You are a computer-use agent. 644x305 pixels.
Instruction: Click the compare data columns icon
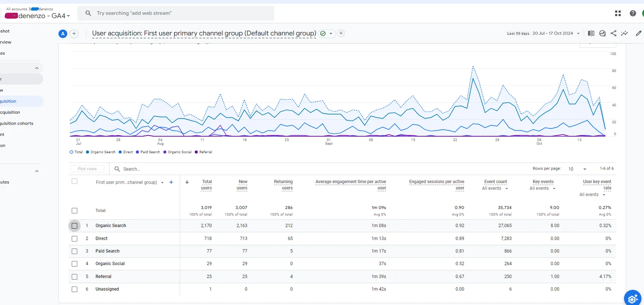(591, 33)
